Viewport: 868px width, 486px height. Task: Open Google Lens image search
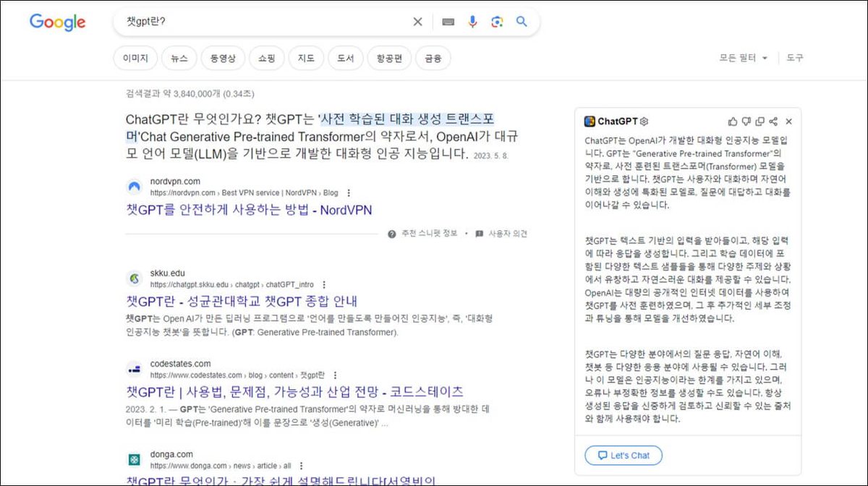pyautogui.click(x=496, y=22)
